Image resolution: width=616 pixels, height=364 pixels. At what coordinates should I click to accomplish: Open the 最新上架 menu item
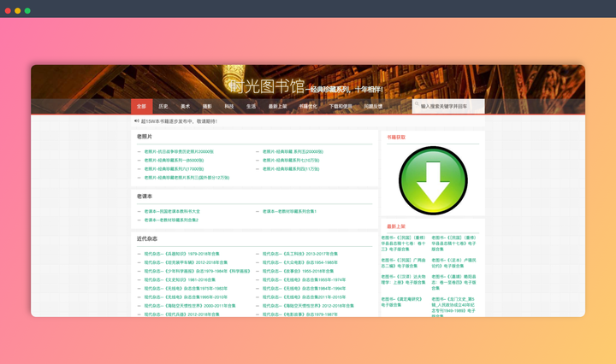click(x=278, y=107)
